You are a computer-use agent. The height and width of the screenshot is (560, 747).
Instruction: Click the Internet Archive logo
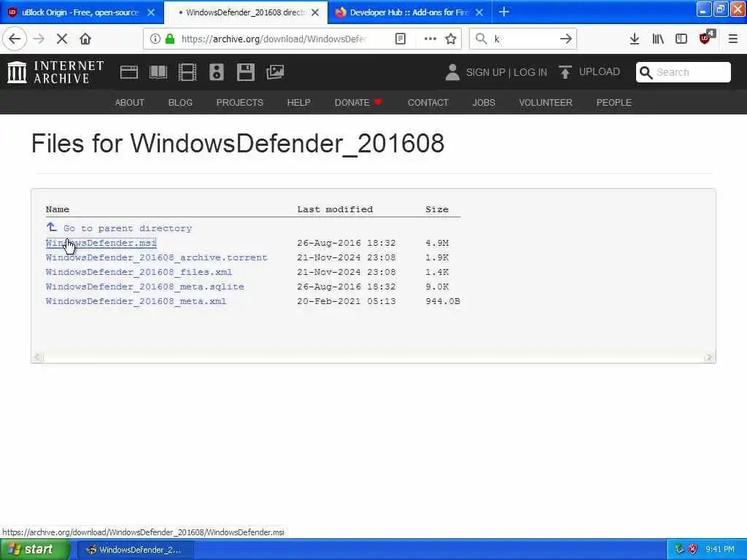pyautogui.click(x=55, y=72)
